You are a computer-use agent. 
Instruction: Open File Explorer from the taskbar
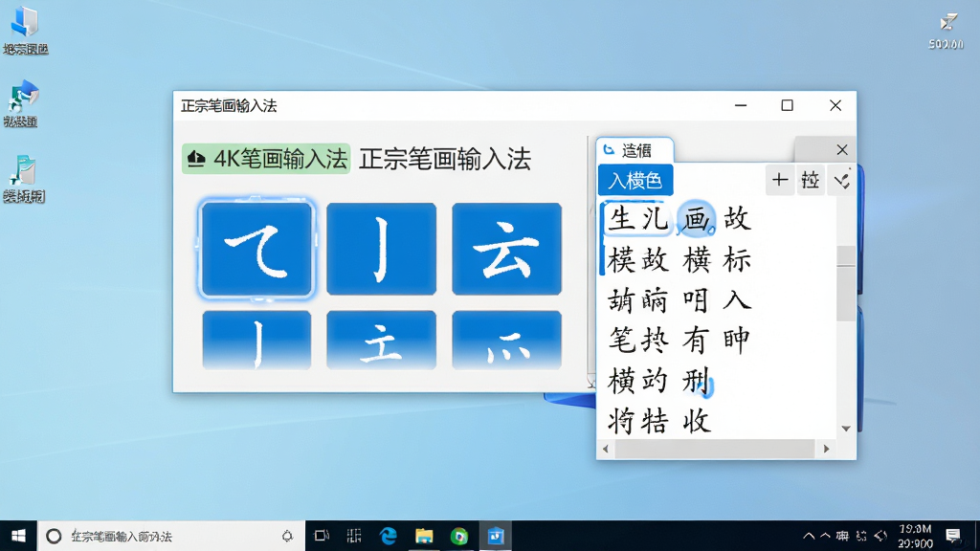point(424,536)
